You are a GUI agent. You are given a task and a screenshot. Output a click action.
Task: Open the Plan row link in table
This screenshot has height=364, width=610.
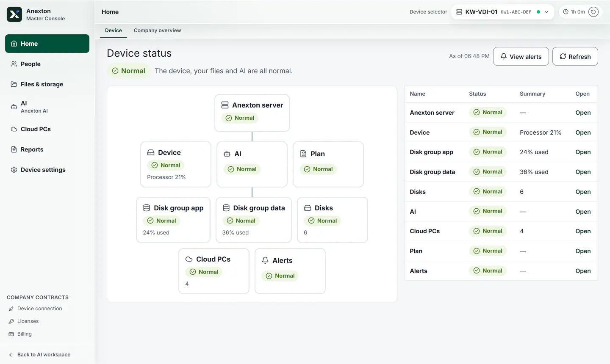[x=583, y=251]
